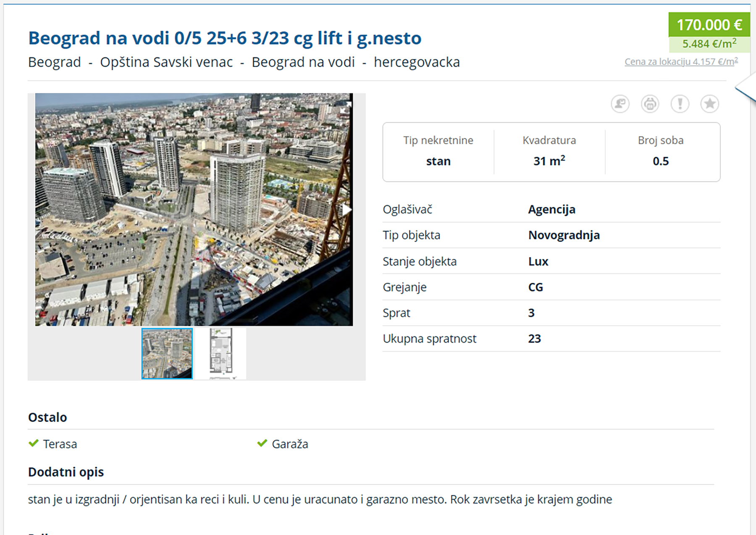Click the 5.484 €/m² price label
756x535 pixels.
[x=709, y=44]
